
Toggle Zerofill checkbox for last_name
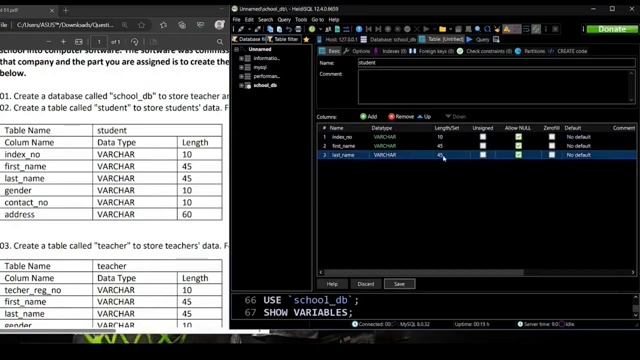pyautogui.click(x=552, y=155)
